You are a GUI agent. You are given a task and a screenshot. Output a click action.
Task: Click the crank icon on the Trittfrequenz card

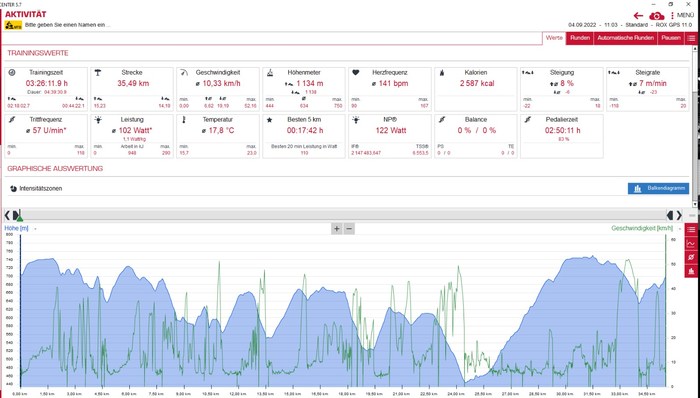[x=12, y=120]
